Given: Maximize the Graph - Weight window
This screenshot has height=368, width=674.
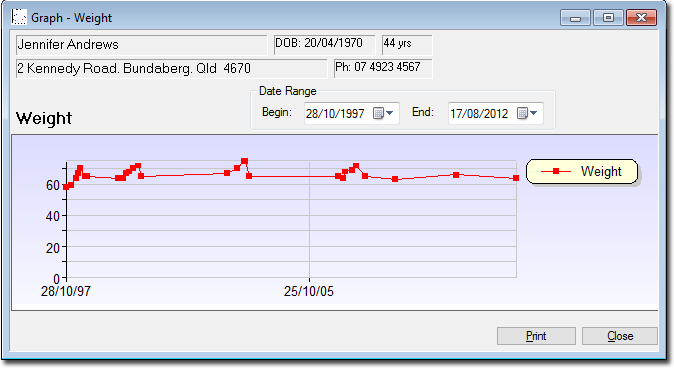Looking at the screenshot, I should [608, 18].
